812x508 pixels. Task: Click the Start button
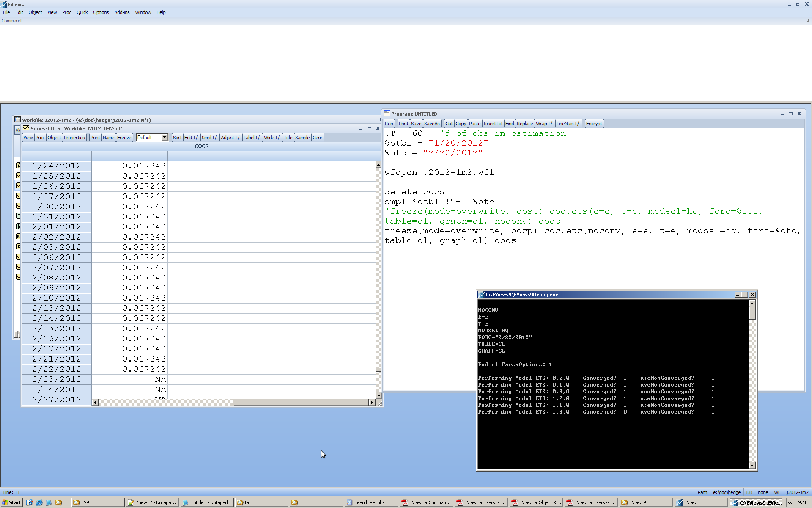pyautogui.click(x=11, y=502)
